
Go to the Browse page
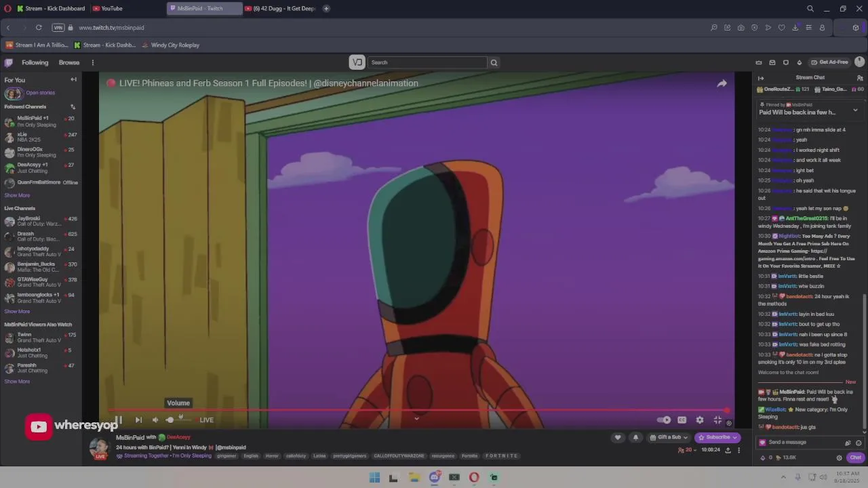(69, 62)
